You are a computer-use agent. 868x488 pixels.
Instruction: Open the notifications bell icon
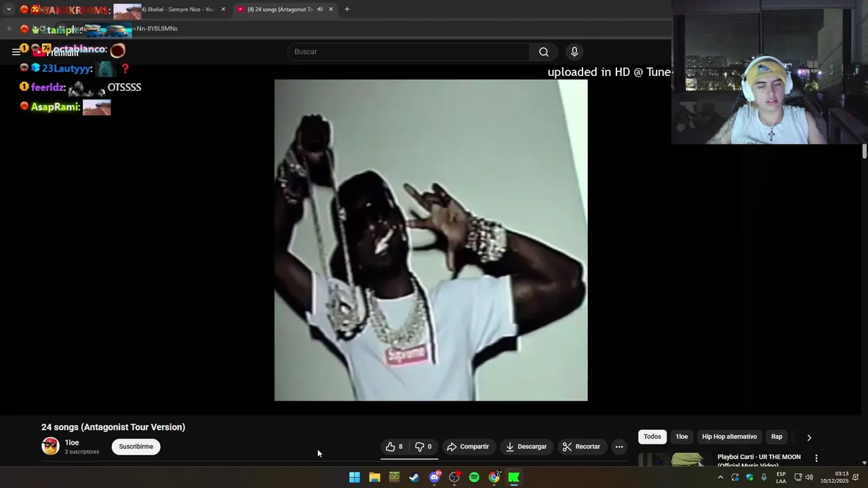[856, 477]
